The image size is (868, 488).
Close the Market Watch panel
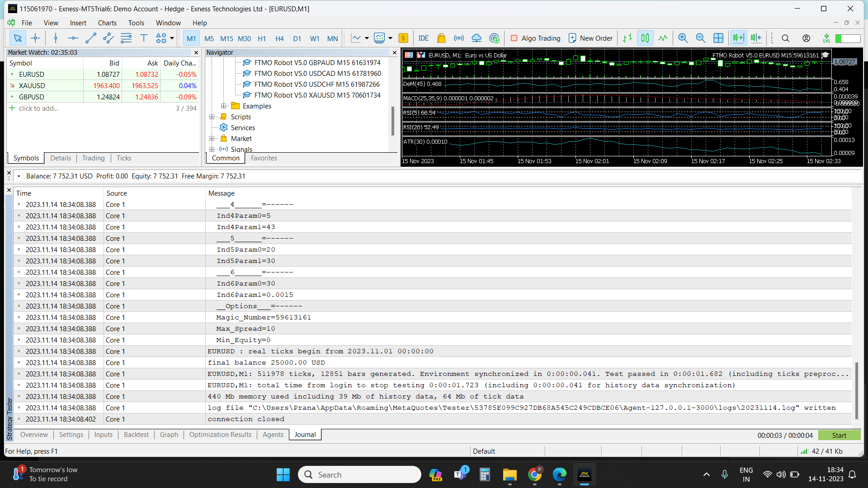[x=196, y=52]
